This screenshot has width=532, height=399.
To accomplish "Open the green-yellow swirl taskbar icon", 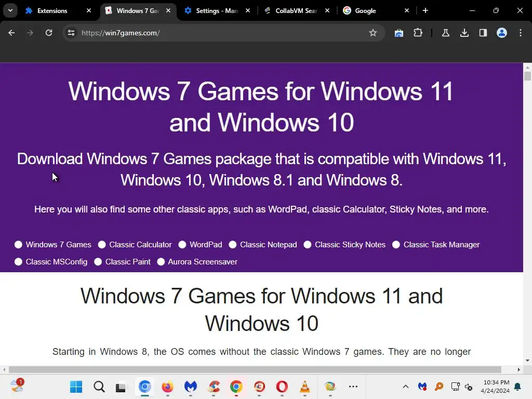I will (x=330, y=387).
